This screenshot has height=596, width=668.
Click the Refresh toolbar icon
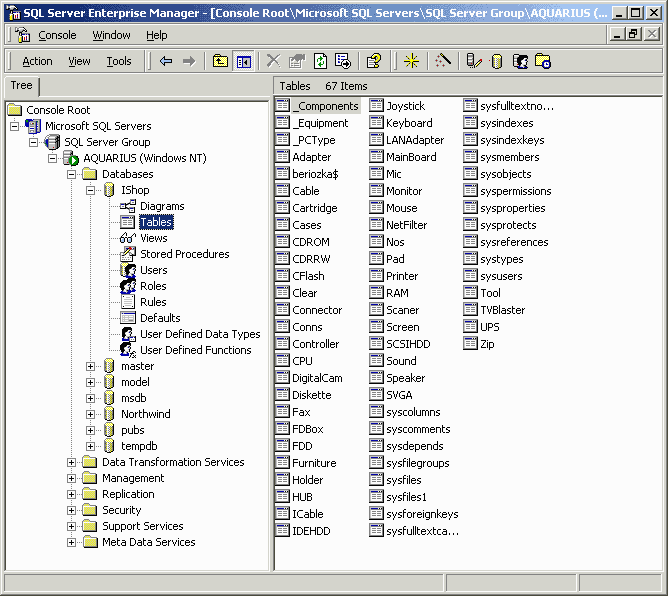click(320, 61)
